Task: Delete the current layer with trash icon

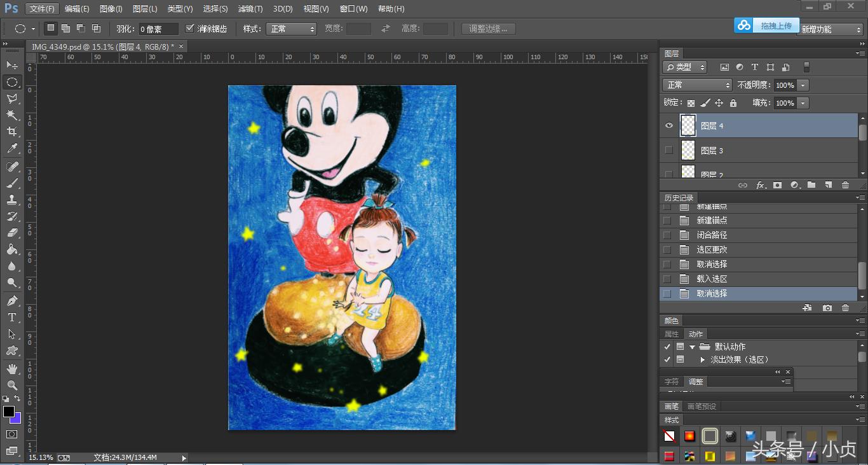Action: (845, 185)
